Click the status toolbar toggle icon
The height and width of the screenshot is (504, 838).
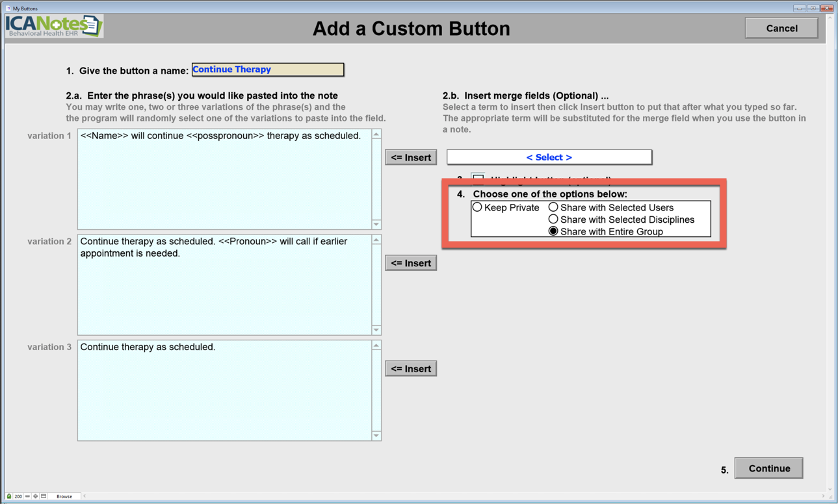pyautogui.click(x=44, y=496)
